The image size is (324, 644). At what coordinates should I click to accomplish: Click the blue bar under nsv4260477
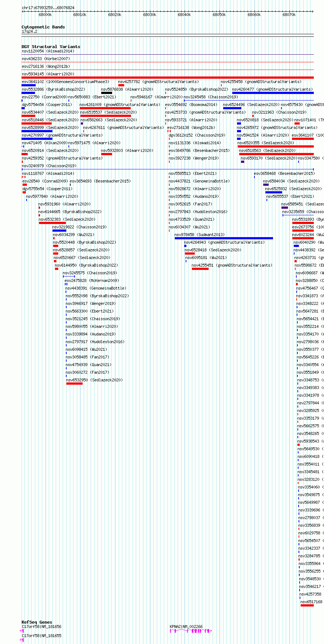[x=273, y=93]
